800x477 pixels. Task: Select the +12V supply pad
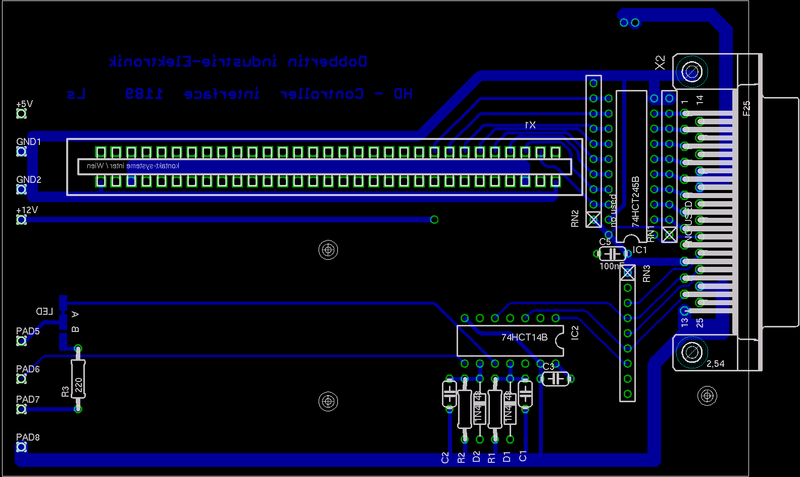[20, 222]
